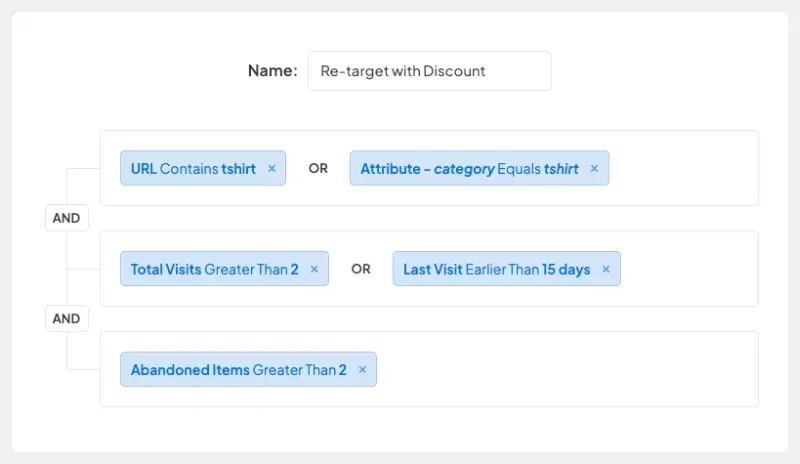Remove the Abandoned Items Greater Than 2 condition
This screenshot has height=464, width=800.
362,369
